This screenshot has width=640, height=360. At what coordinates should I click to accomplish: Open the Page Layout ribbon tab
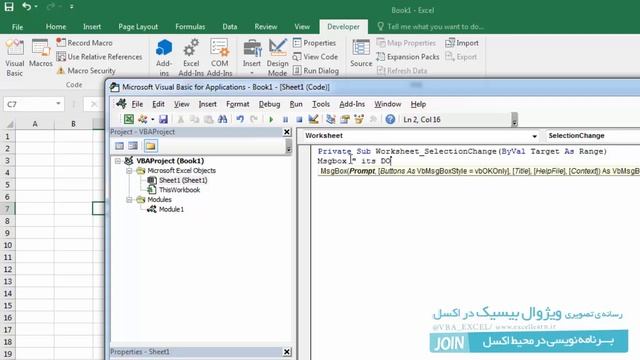pos(138,27)
